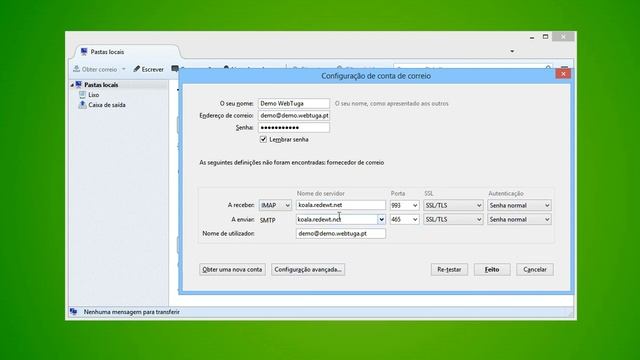Screen dimensions: 640x360
Task: Maximize the Thunderbird window
Action: coord(545,37)
